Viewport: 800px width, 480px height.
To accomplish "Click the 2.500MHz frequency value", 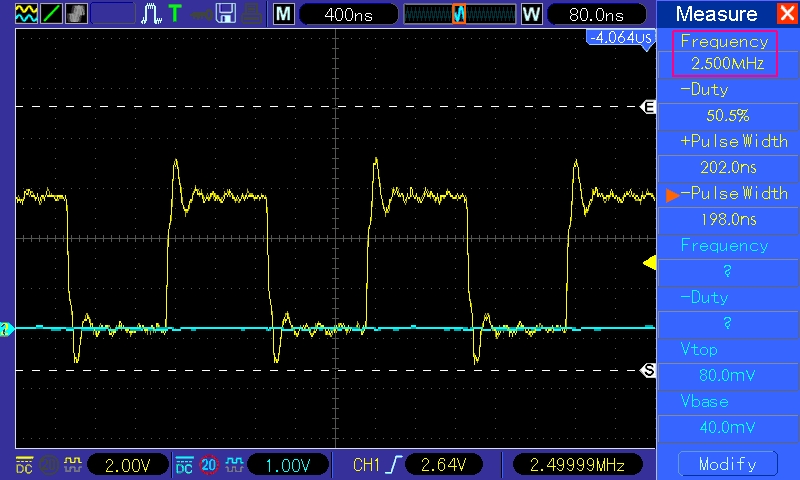I will click(x=728, y=64).
